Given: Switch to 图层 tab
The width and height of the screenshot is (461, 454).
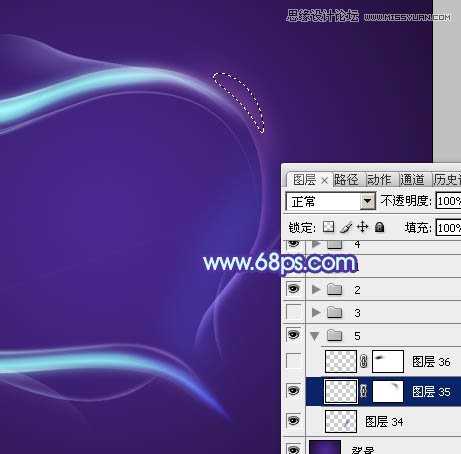Looking at the screenshot, I should click(x=304, y=180).
